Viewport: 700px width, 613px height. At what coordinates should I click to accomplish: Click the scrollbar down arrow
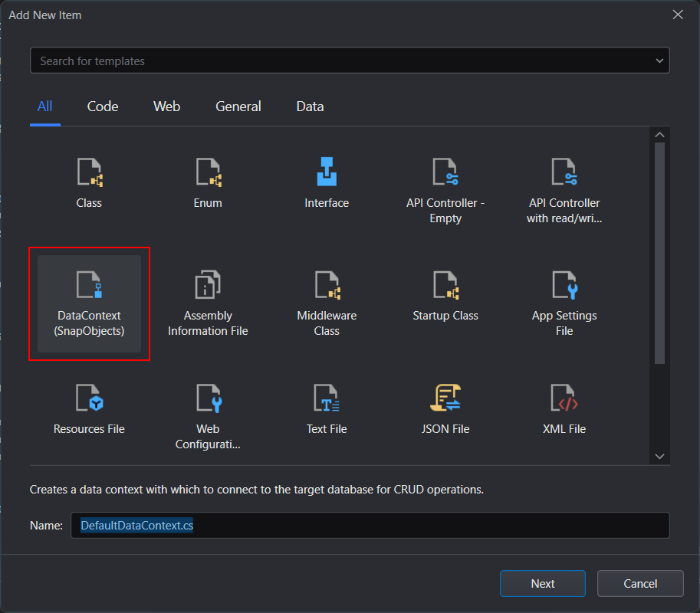point(659,456)
